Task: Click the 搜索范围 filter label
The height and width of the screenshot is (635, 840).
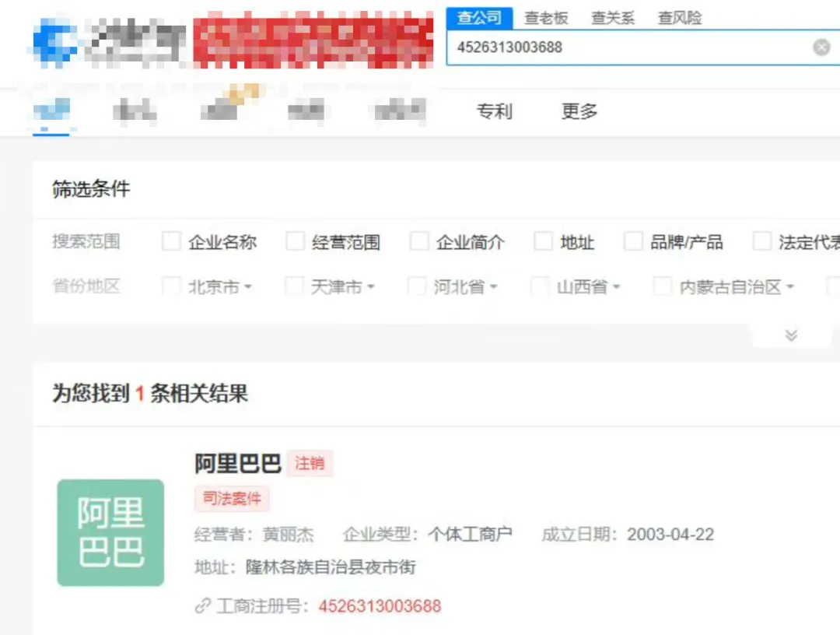Action: click(86, 241)
